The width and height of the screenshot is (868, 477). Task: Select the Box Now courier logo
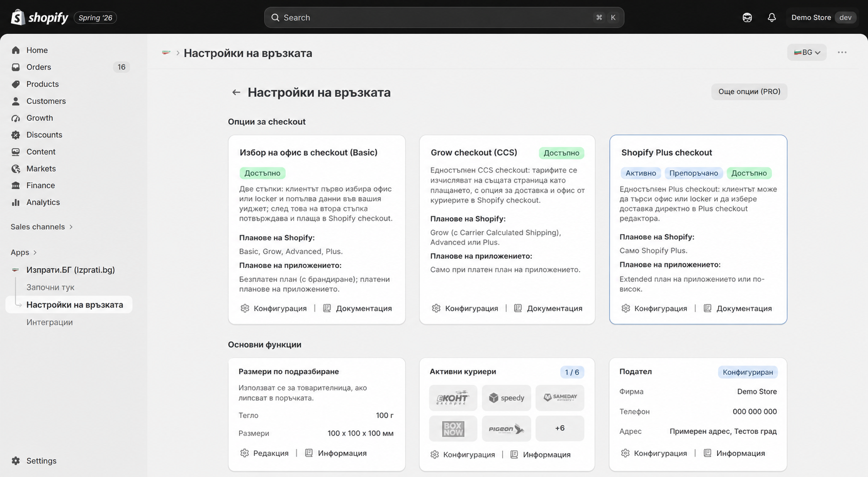point(453,428)
